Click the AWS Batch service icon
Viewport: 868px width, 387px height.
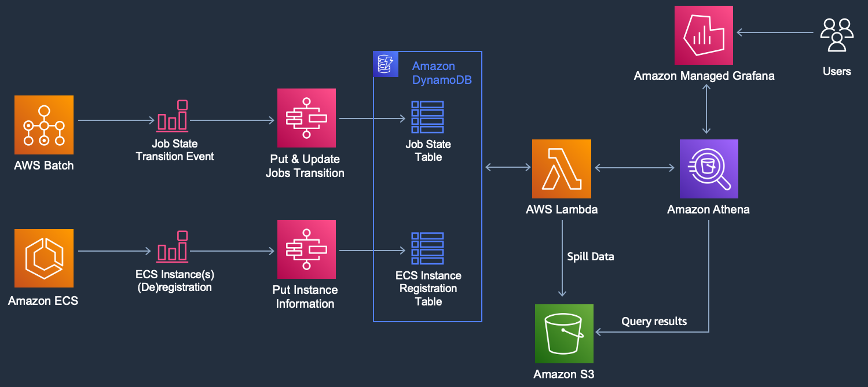[44, 125]
